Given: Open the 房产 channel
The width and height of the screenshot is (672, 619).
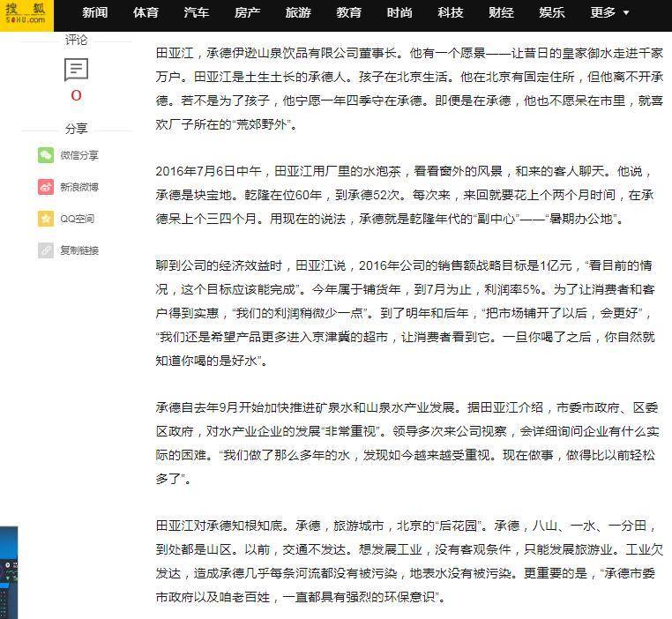Looking at the screenshot, I should click(247, 13).
